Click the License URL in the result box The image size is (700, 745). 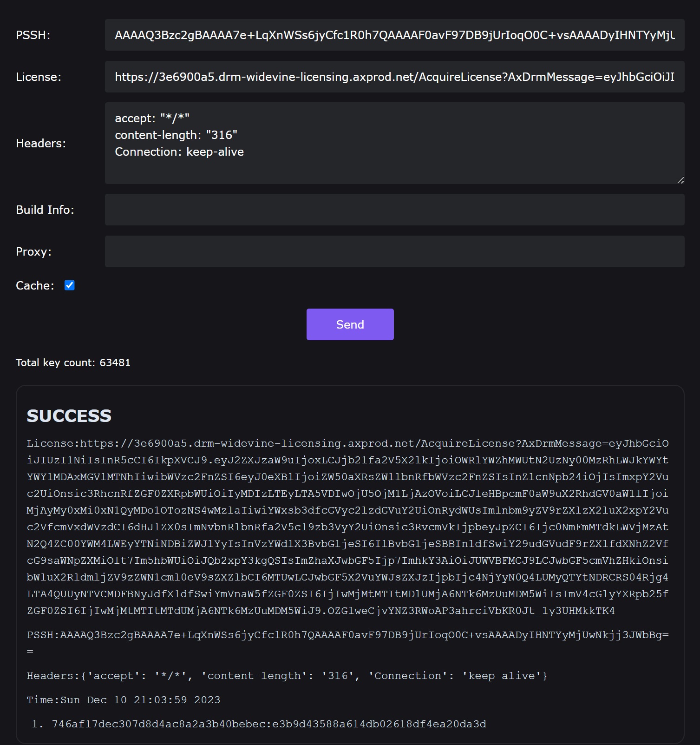347,527
